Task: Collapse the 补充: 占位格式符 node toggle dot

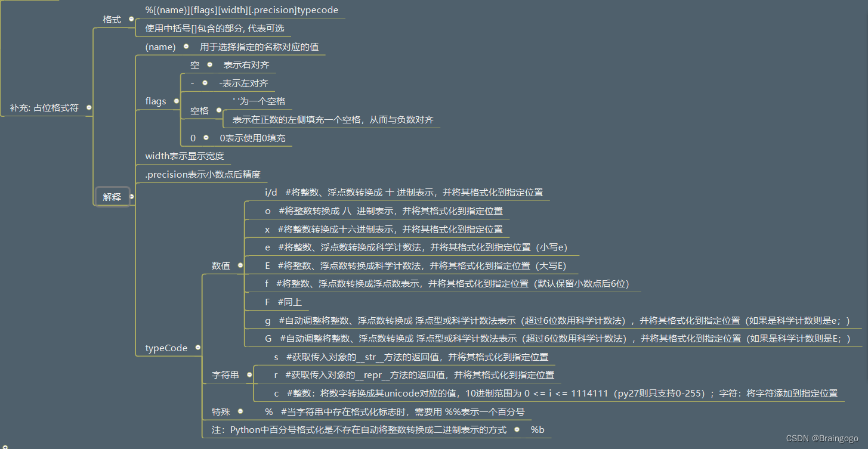Action: 89,107
